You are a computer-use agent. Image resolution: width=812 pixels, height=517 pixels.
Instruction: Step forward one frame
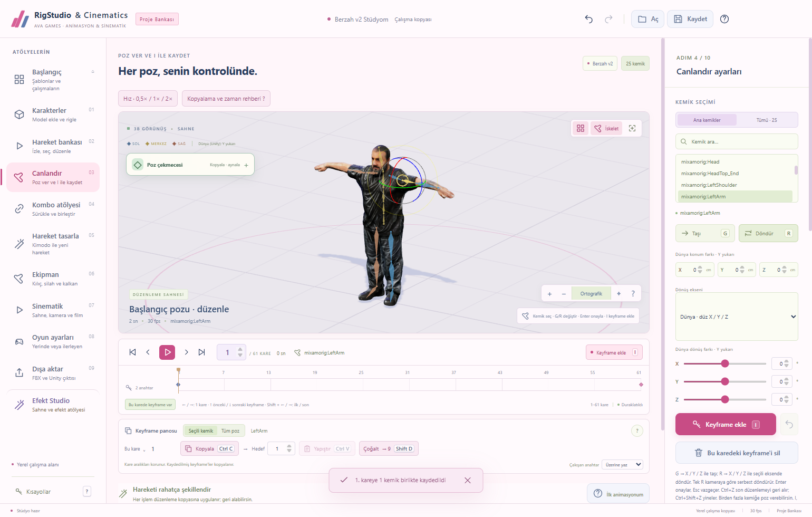[x=186, y=352]
